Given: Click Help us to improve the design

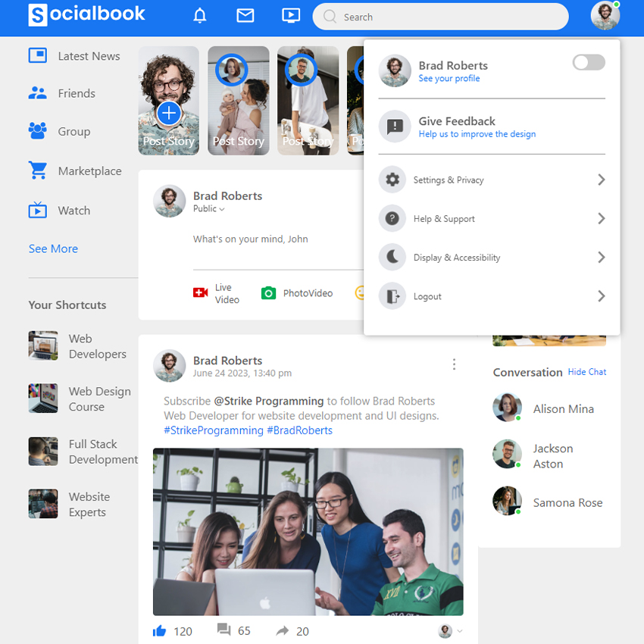Looking at the screenshot, I should point(477,134).
